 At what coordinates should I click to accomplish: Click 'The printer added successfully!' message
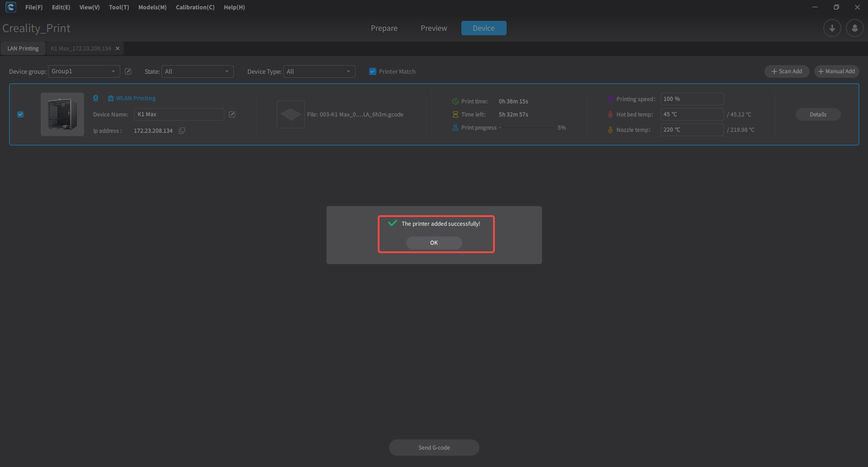441,224
